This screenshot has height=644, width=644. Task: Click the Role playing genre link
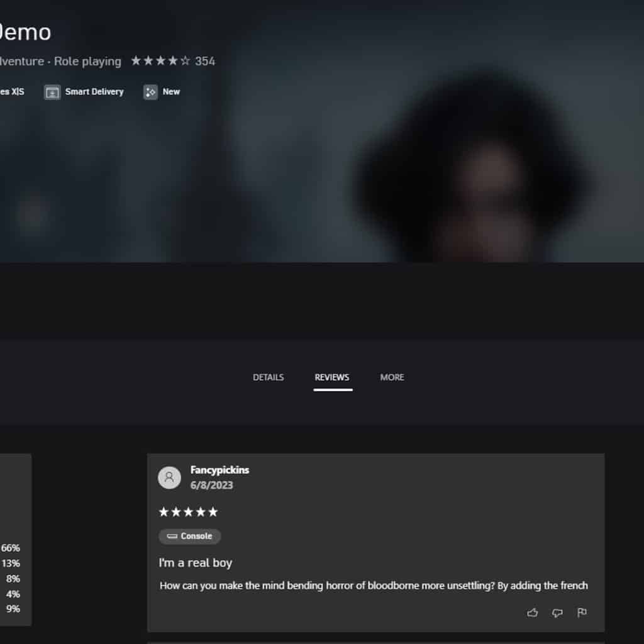pos(87,61)
